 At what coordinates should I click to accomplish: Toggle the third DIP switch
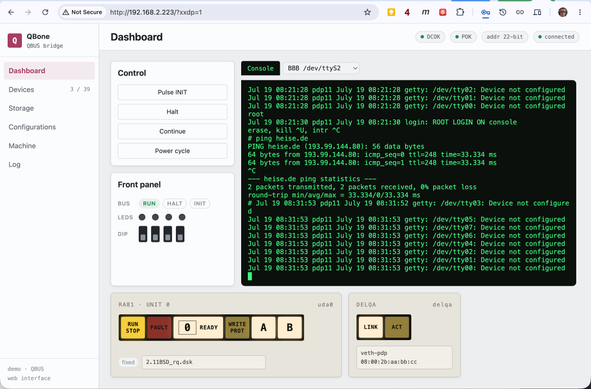click(x=168, y=234)
